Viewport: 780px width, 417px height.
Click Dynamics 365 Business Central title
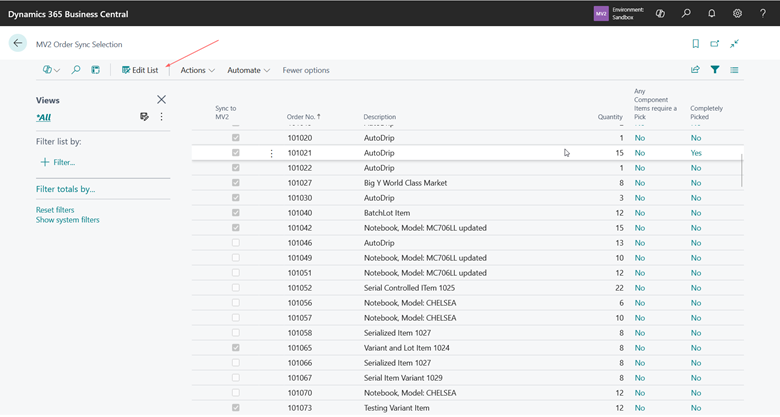coord(68,14)
